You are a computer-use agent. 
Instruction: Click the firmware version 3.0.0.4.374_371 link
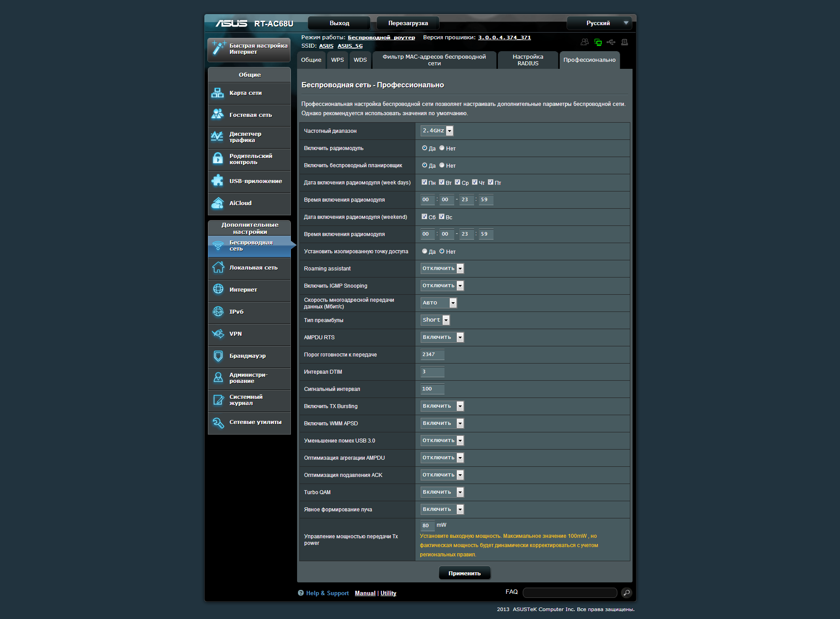[505, 38]
